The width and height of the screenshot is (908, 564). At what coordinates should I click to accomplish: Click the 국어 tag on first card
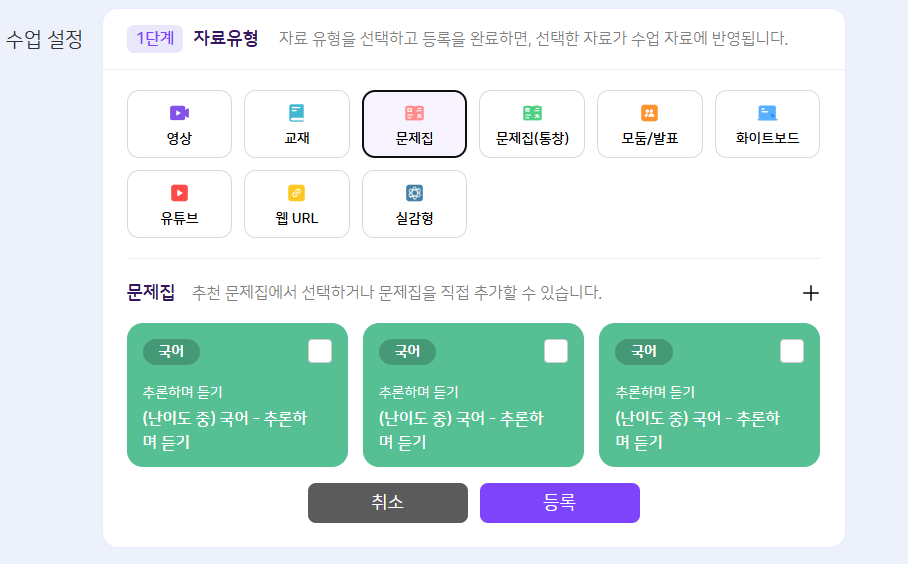tap(171, 351)
